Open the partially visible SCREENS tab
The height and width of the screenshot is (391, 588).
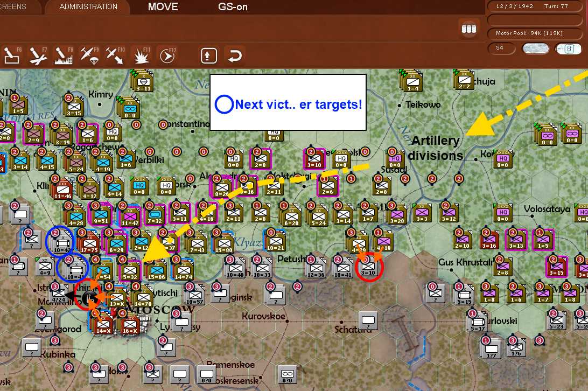tap(13, 7)
